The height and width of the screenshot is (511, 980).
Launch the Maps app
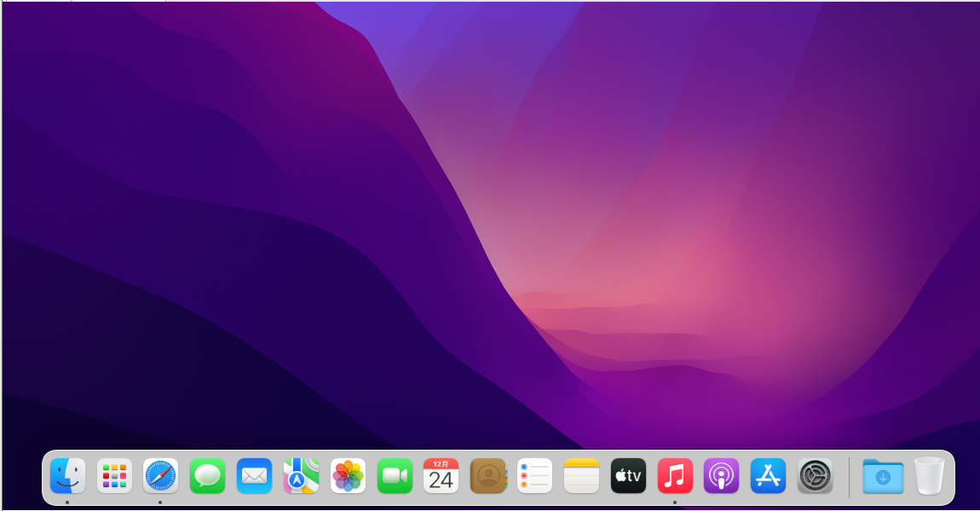[x=301, y=476]
